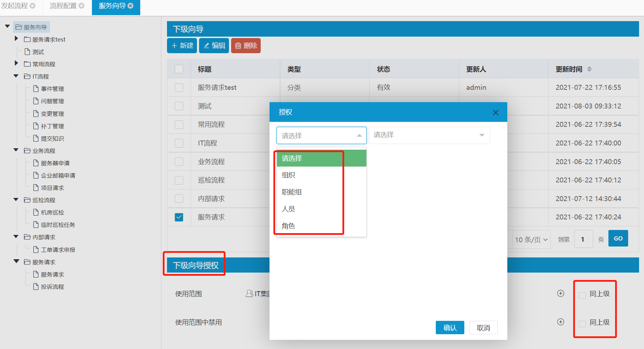Uncheck the selected 服务请求 row checkbox
This screenshot has height=349, width=644.
pos(179,217)
